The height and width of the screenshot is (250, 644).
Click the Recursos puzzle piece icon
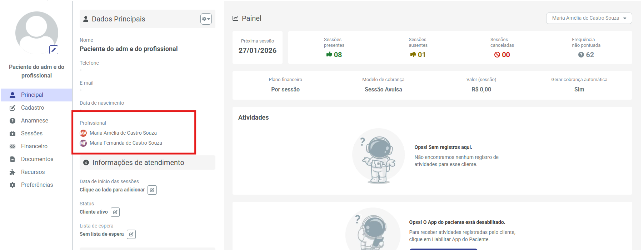click(13, 172)
